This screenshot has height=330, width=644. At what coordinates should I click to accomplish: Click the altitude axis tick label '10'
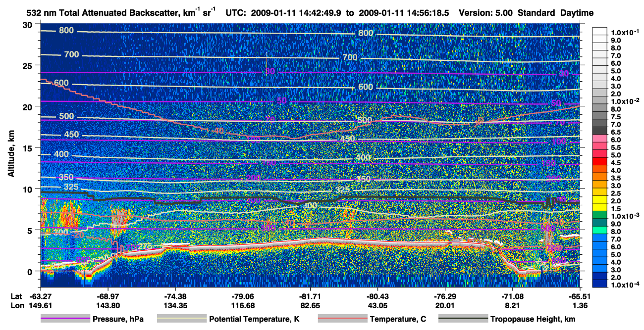point(28,189)
